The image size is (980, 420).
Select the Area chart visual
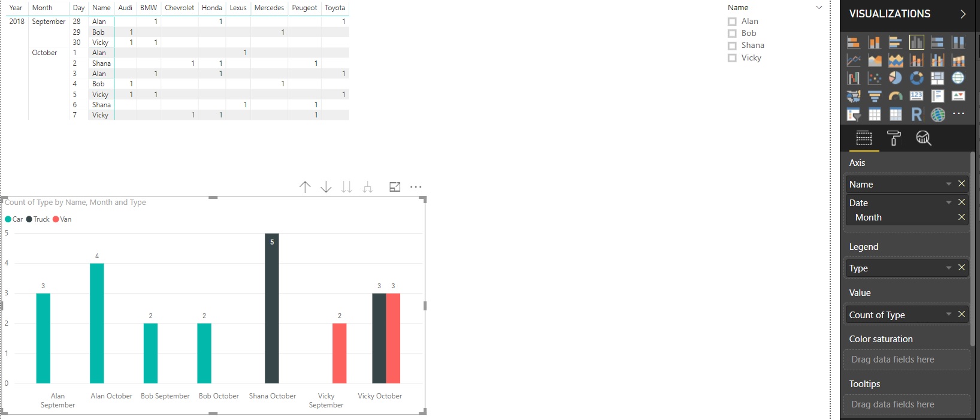pyautogui.click(x=875, y=61)
